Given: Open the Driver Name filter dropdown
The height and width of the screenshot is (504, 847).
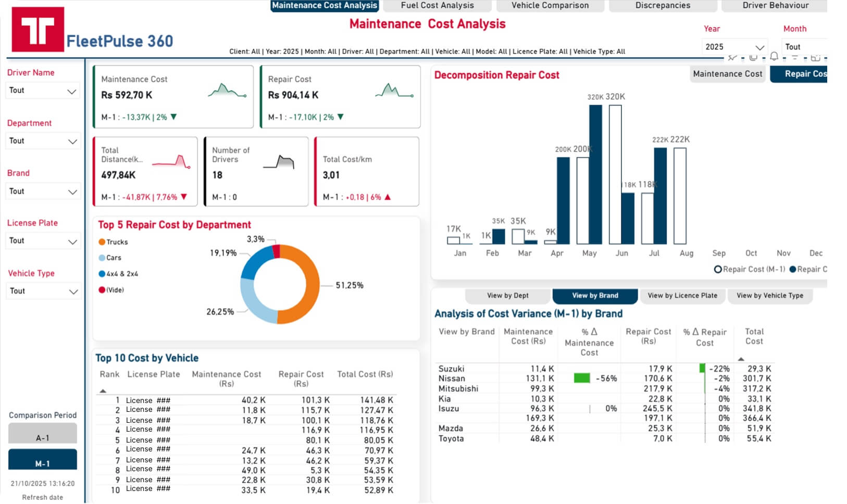Looking at the screenshot, I should 42,90.
